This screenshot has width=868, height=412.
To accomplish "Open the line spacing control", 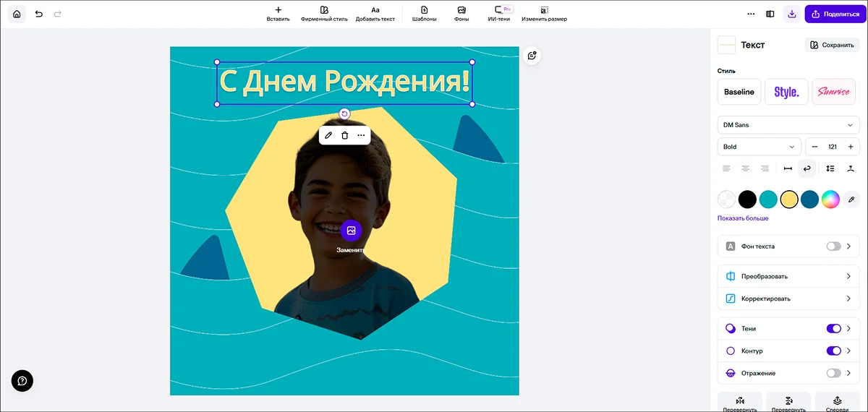I will coord(830,168).
